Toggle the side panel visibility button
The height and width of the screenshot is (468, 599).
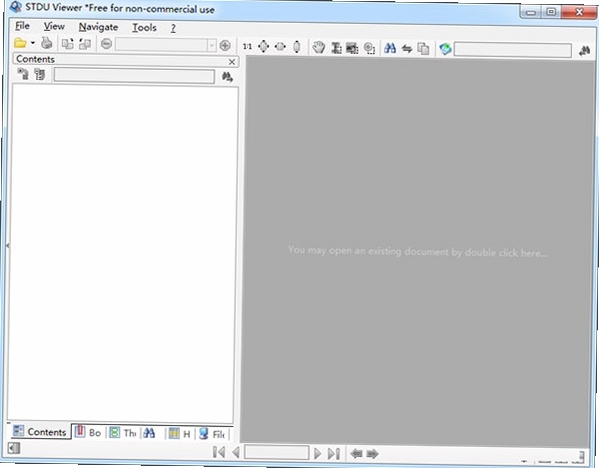point(14,448)
